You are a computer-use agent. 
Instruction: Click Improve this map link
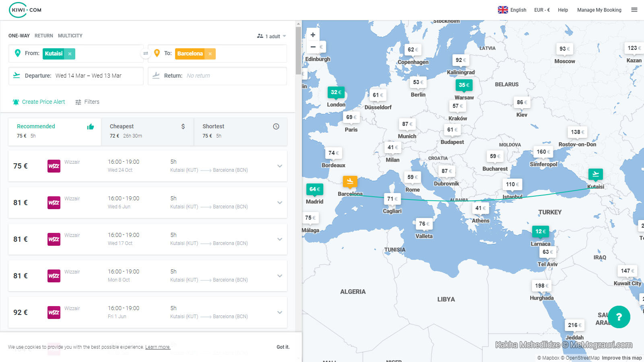(621, 358)
